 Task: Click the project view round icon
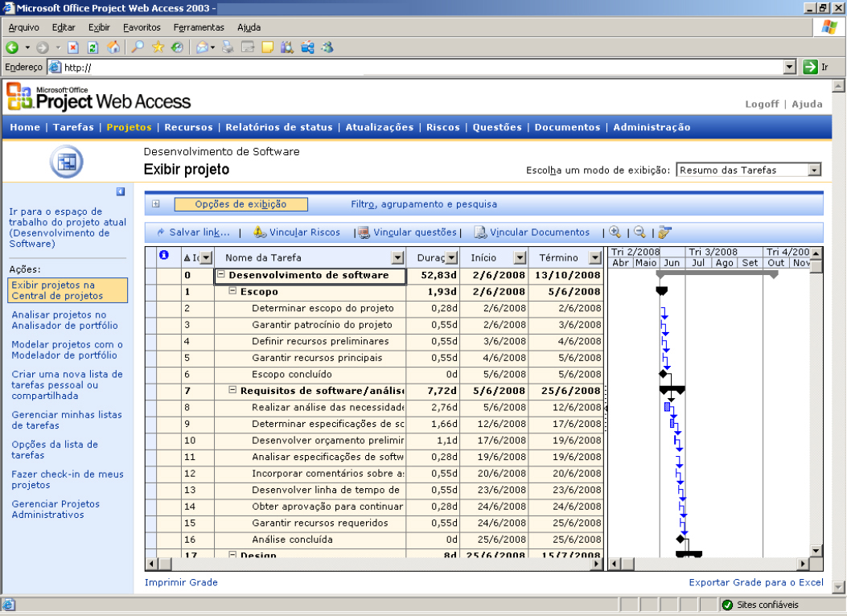click(x=67, y=162)
